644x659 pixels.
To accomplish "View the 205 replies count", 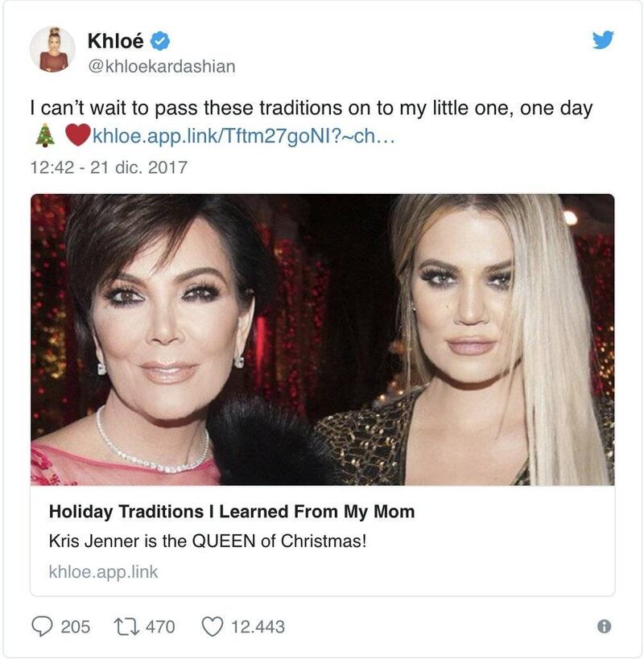I will click(x=75, y=627).
